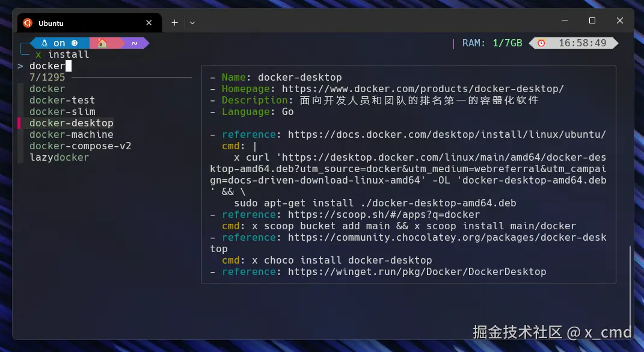Viewport: 644px width, 352px height.
Task: Click the x icon before the install keyword
Action: [38, 54]
